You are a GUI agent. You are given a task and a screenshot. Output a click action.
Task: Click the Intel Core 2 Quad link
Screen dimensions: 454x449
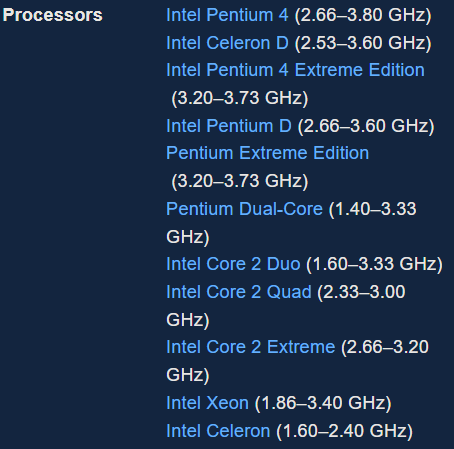tap(239, 292)
